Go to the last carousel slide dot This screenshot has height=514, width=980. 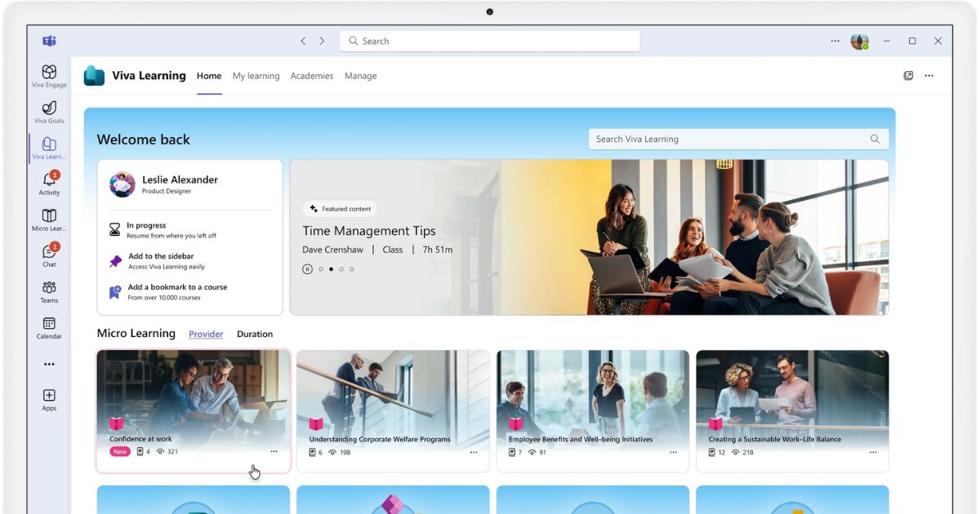pos(352,269)
